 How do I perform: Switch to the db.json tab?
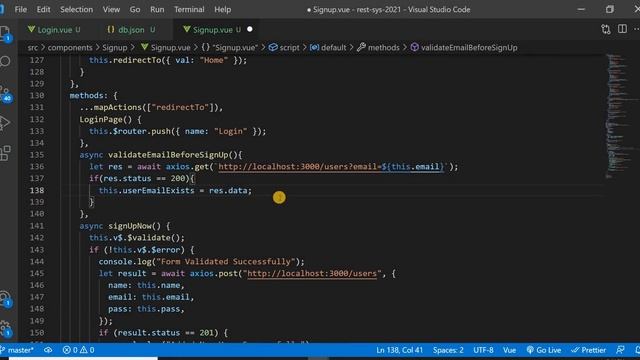pyautogui.click(x=131, y=29)
